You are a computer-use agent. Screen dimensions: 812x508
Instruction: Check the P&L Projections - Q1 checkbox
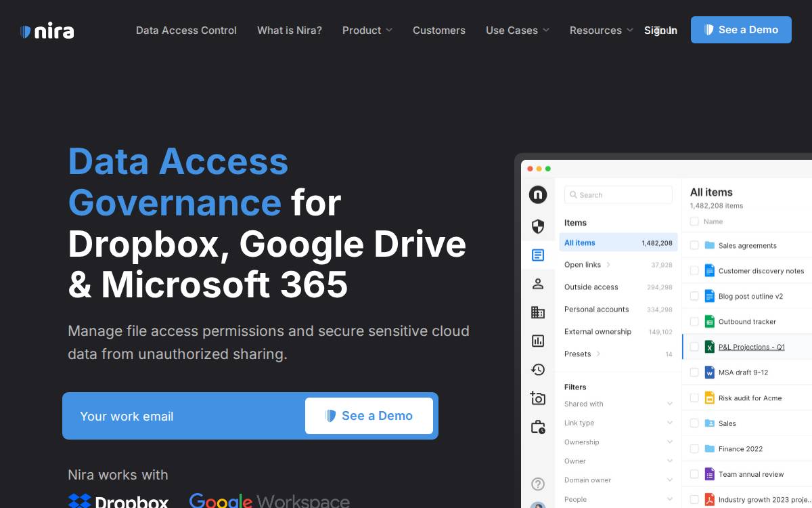click(694, 347)
